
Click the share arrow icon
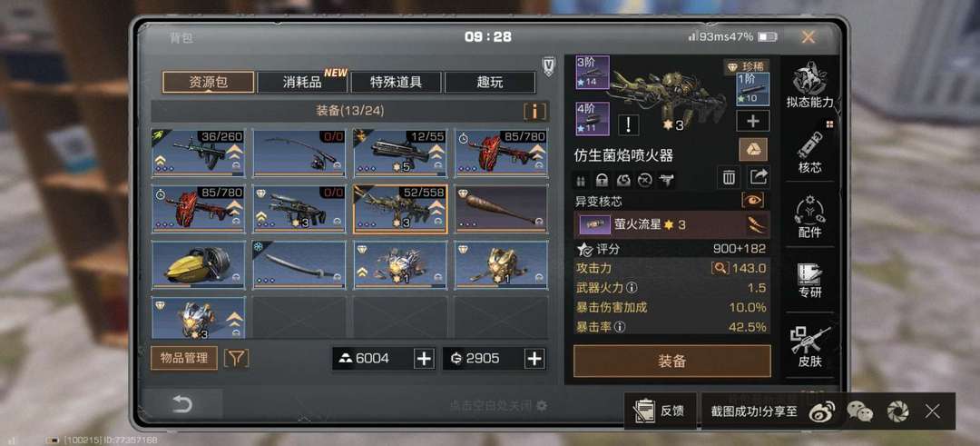click(758, 178)
